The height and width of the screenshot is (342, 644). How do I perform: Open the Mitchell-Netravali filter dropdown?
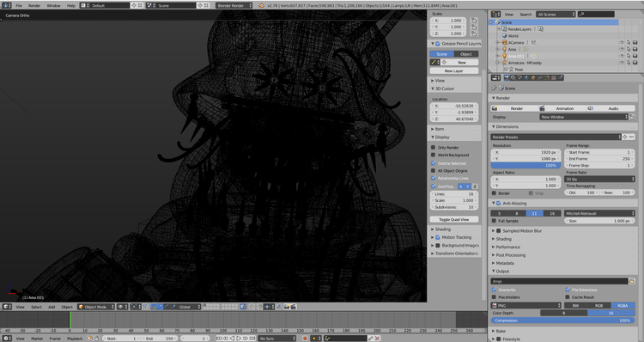[599, 213]
